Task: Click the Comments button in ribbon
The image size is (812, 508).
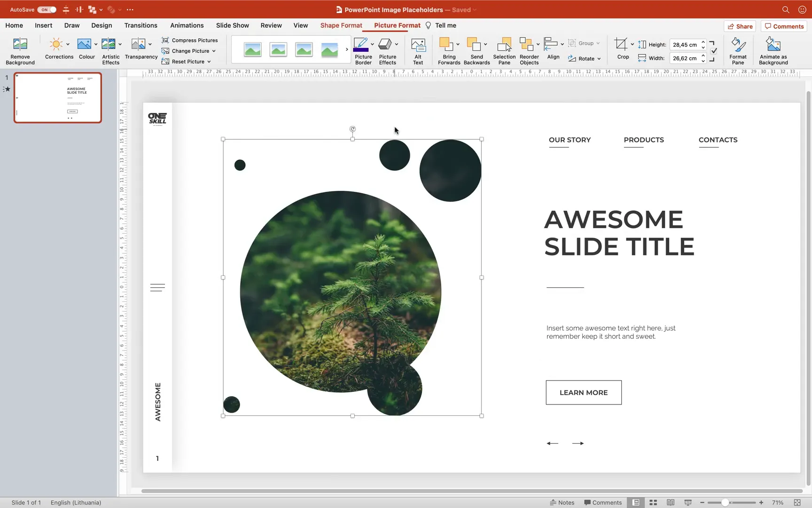Action: coord(784,26)
